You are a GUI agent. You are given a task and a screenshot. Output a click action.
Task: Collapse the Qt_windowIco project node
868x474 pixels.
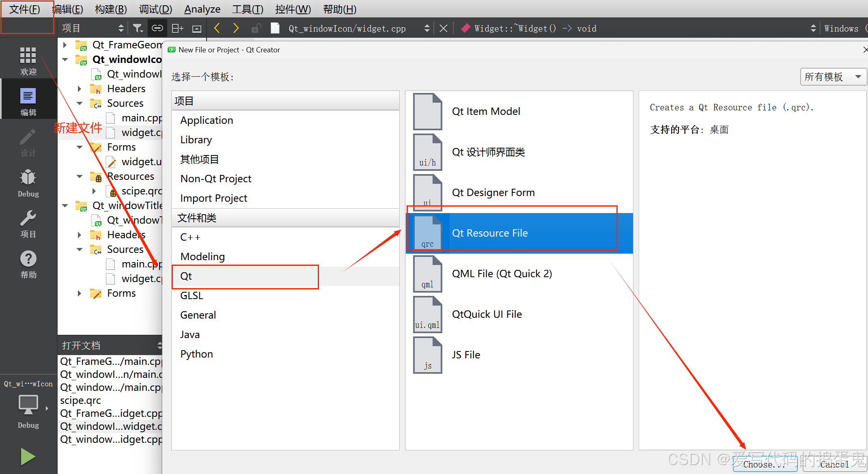(x=65, y=59)
